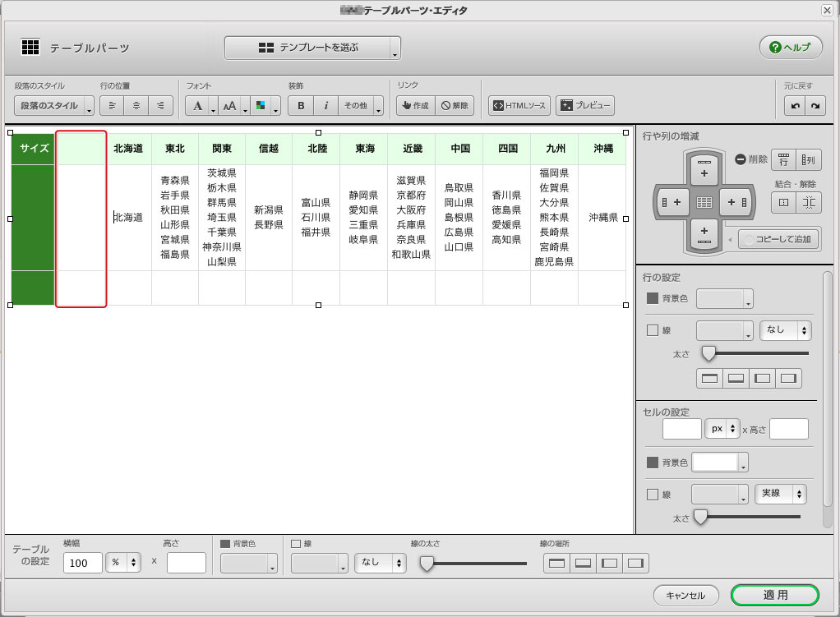Open the other decorations (その他) dropdown
The height and width of the screenshot is (617, 840).
361,105
